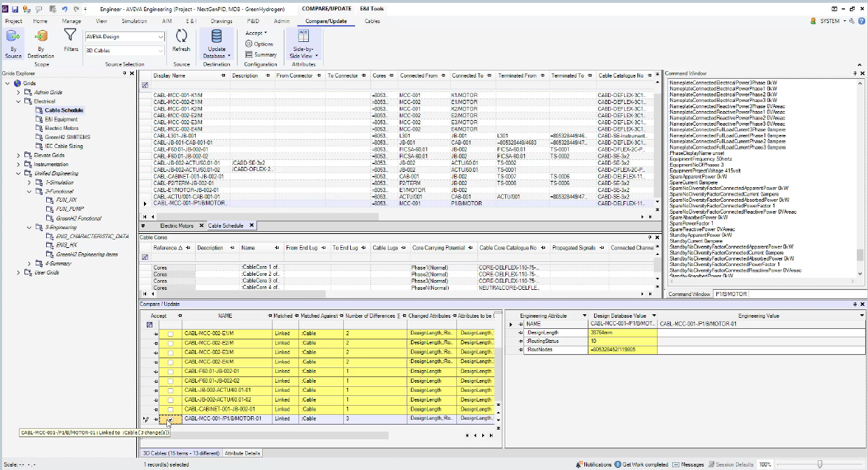Click the Redo arrow in title bar
Image resolution: width=868 pixels, height=470 pixels.
click(75, 9)
